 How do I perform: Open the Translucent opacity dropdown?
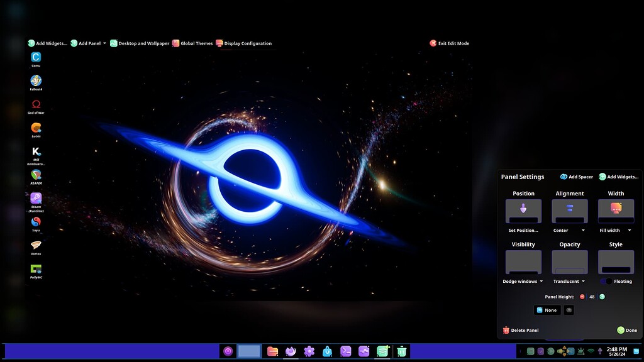pos(569,282)
